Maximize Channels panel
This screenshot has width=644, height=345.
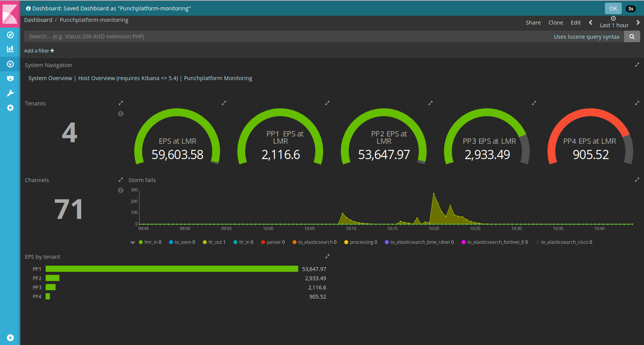point(121,180)
